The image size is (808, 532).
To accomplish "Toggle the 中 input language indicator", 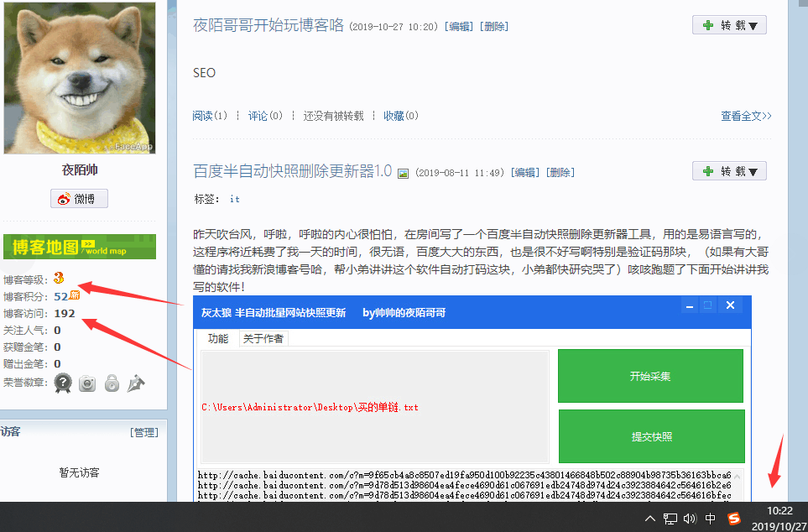I will [x=711, y=519].
